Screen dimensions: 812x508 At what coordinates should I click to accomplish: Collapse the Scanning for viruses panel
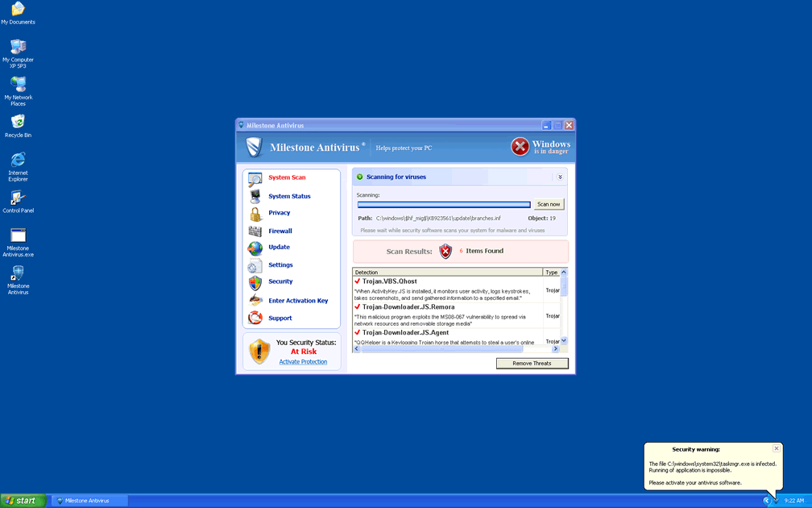tap(559, 177)
